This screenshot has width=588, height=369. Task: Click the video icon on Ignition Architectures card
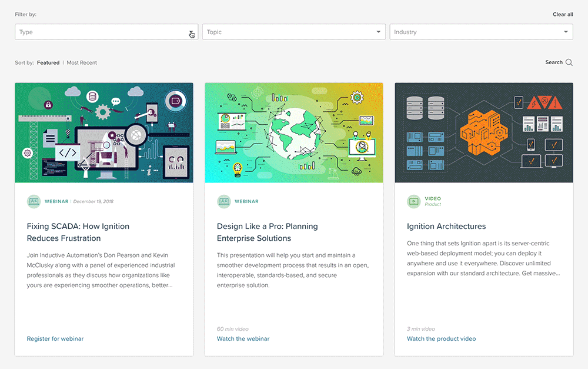(x=414, y=201)
